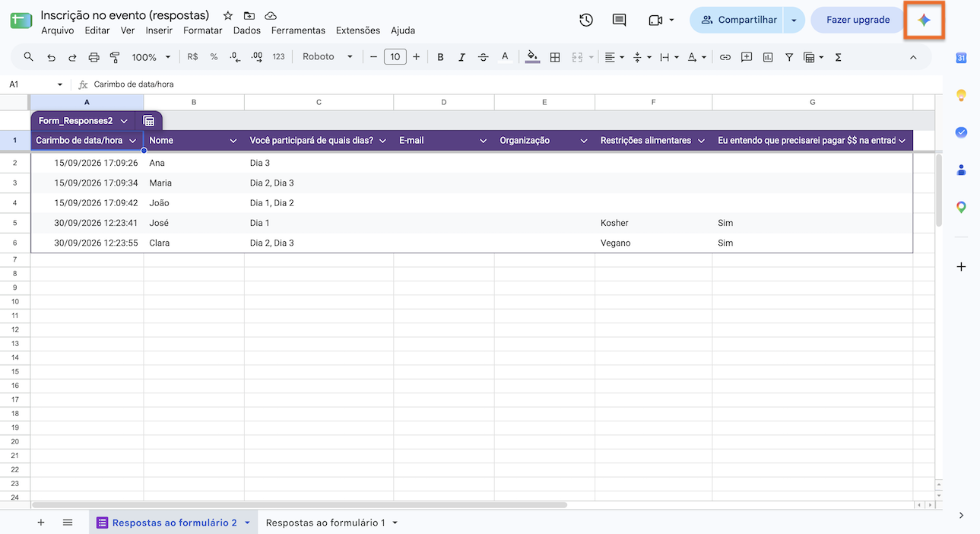This screenshot has width=980, height=534.
Task: Click the redo arrow
Action: coord(72,57)
